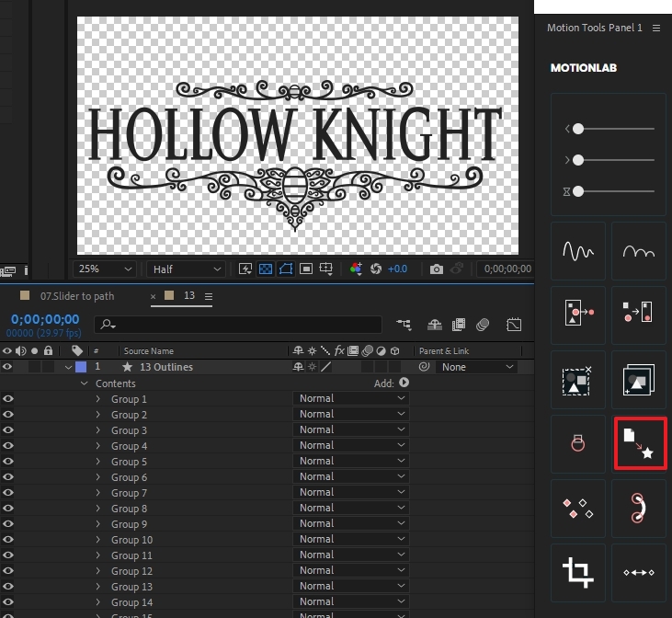Image resolution: width=672 pixels, height=618 pixels.
Task: Hide the 13 Outlines layer
Action: click(7, 367)
